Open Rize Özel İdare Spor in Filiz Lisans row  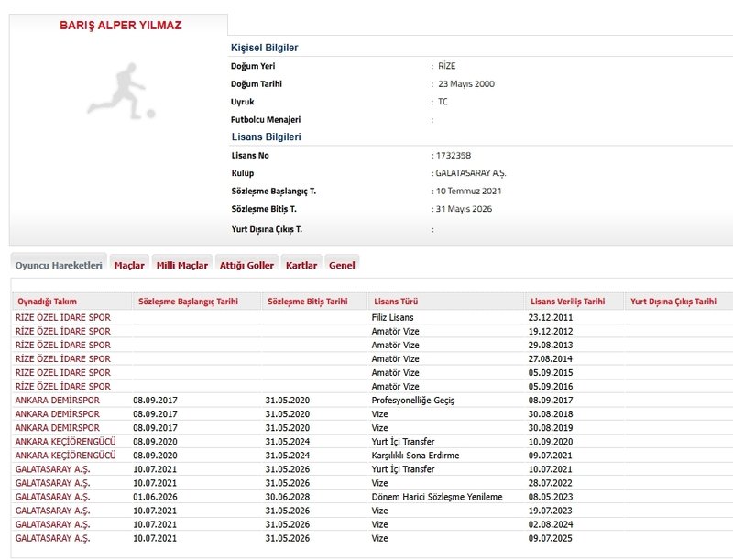coord(62,317)
